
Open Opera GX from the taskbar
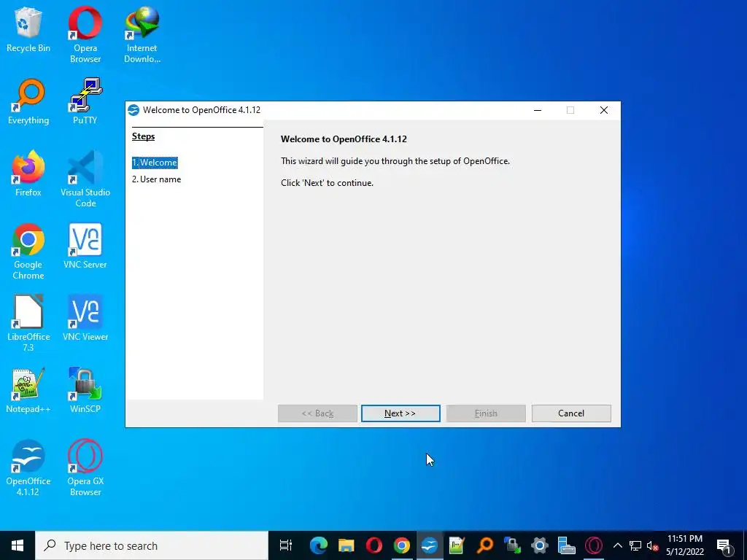tap(594, 545)
